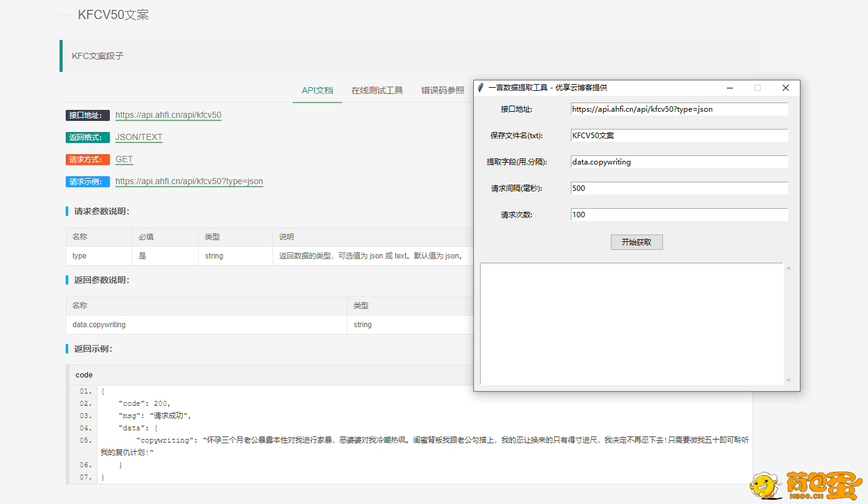Click the 'string' cell in the type parameter row
Screen dimensions: 868x504
pyautogui.click(x=236, y=256)
